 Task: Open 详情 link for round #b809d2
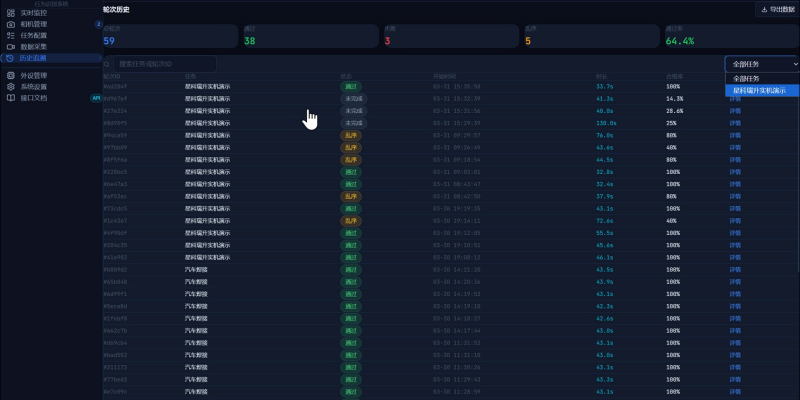click(735, 269)
